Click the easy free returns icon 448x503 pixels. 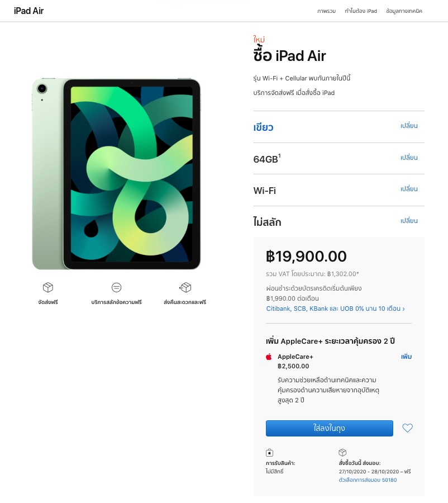point(185,287)
